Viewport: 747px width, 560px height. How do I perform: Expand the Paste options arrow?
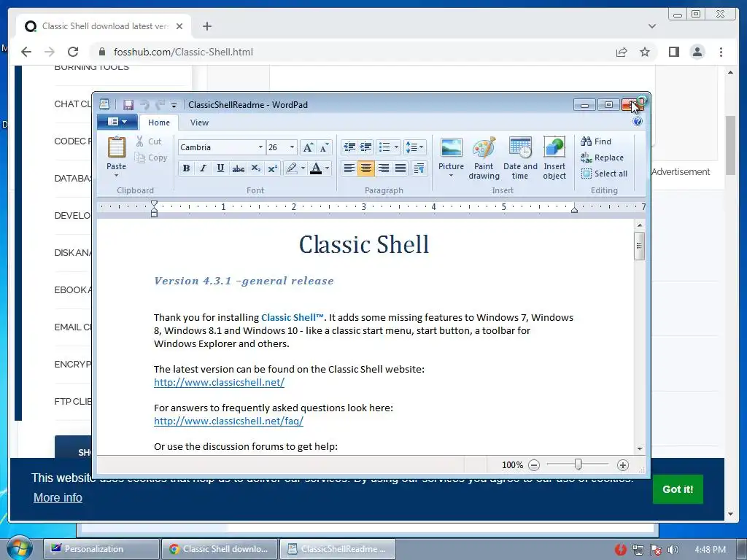[x=116, y=175]
